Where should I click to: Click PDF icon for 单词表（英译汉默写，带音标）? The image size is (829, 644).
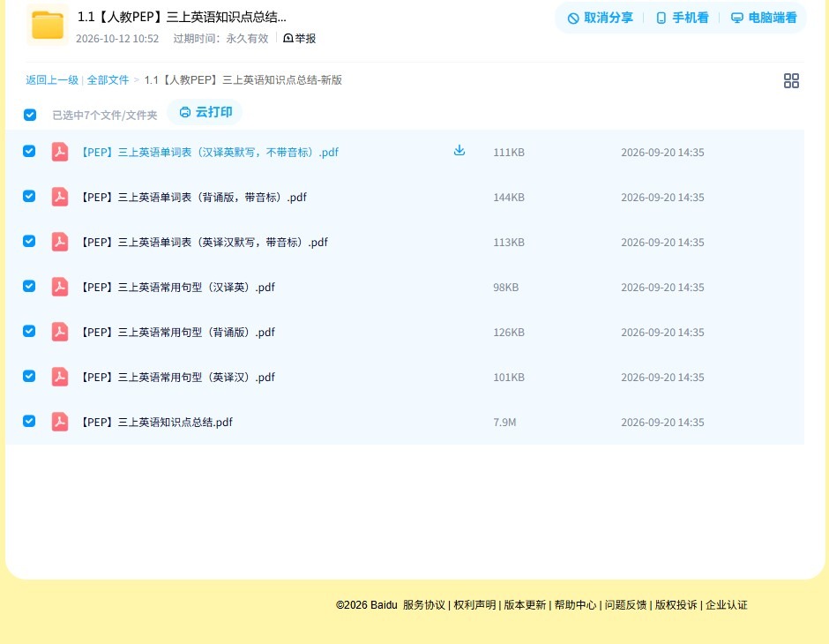[x=60, y=242]
